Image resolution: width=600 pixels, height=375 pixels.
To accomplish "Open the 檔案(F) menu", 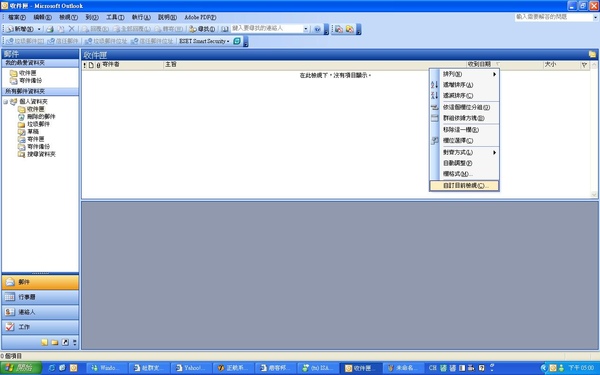I will (x=17, y=17).
